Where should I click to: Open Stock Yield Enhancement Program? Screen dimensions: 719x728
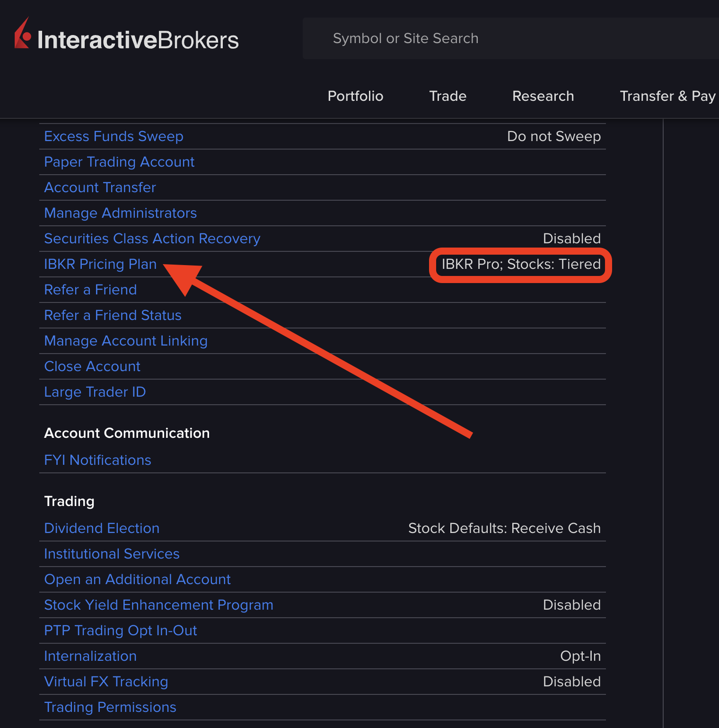(x=158, y=605)
